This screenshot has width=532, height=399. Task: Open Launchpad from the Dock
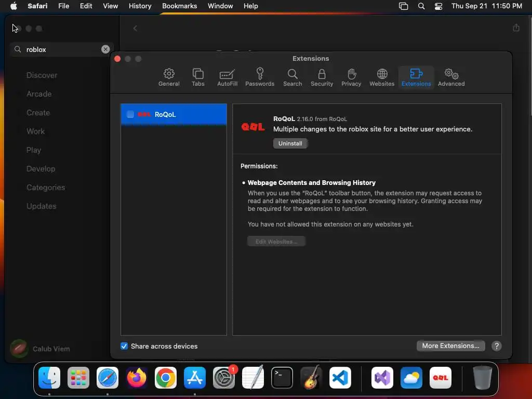[78, 378]
